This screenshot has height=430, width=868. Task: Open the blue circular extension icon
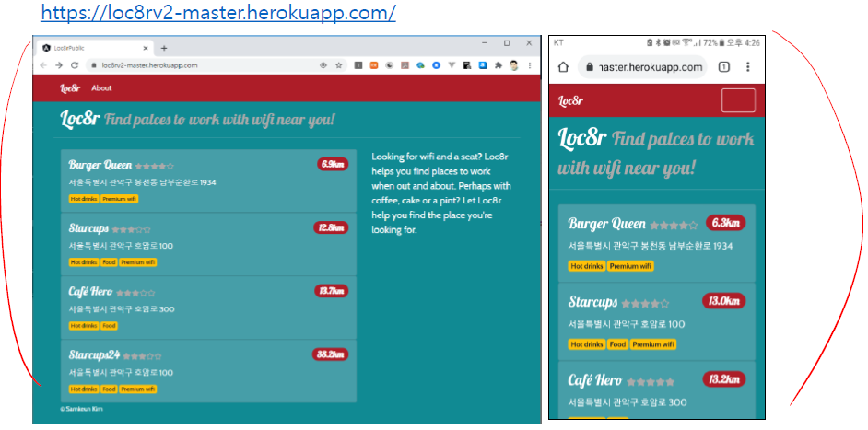tap(436, 65)
